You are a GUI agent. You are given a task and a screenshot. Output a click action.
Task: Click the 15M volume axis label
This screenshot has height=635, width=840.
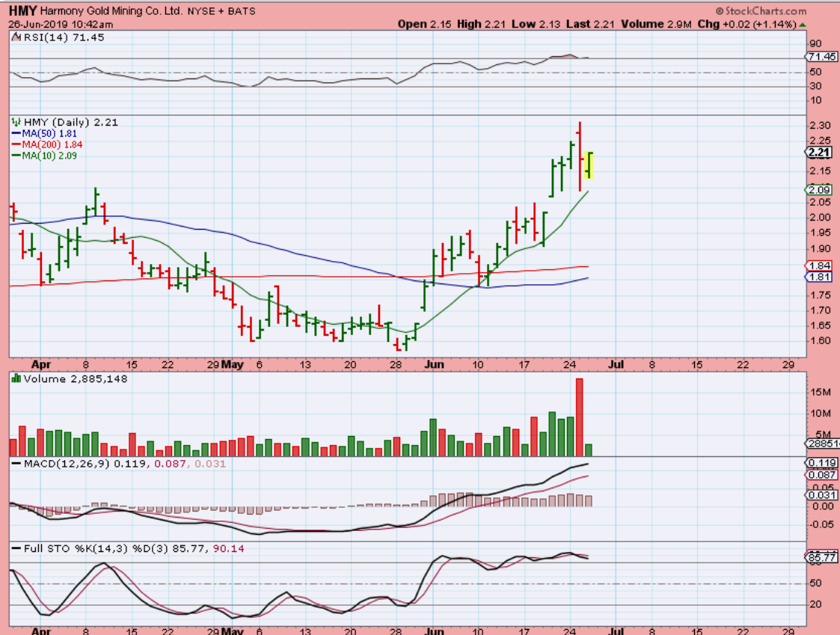821,392
